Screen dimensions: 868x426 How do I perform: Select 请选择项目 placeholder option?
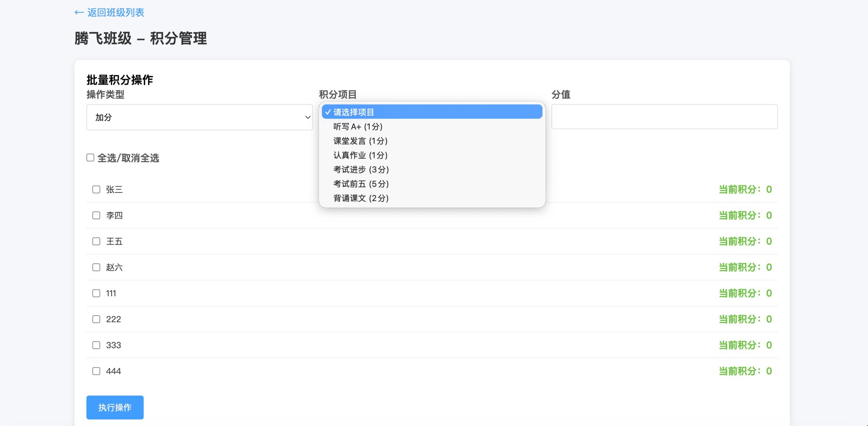pyautogui.click(x=432, y=112)
